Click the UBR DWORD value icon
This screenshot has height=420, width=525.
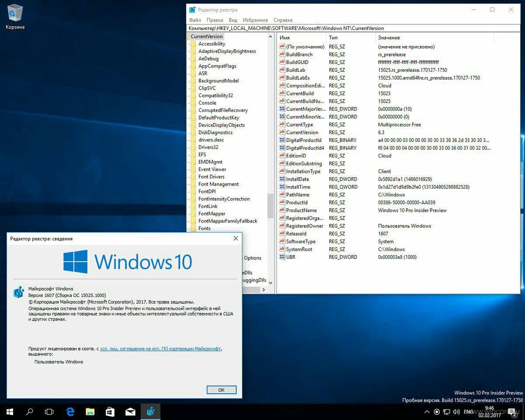282,257
